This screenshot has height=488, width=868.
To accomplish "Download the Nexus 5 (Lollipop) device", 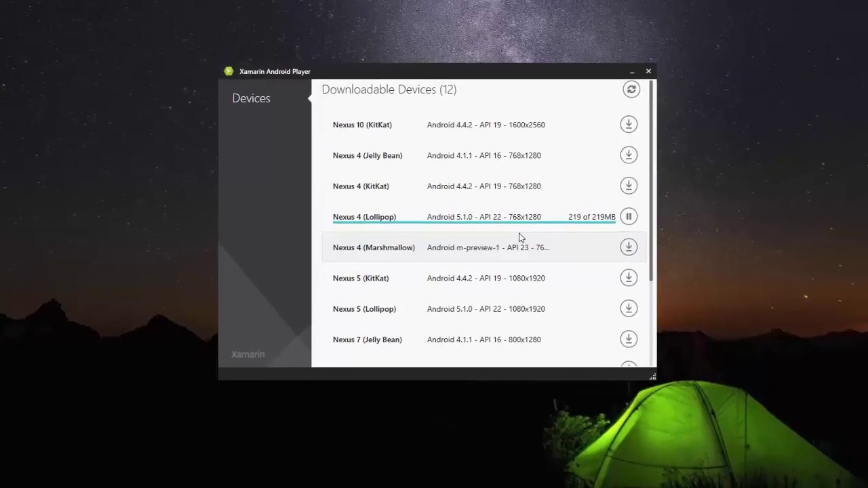I will [x=629, y=309].
